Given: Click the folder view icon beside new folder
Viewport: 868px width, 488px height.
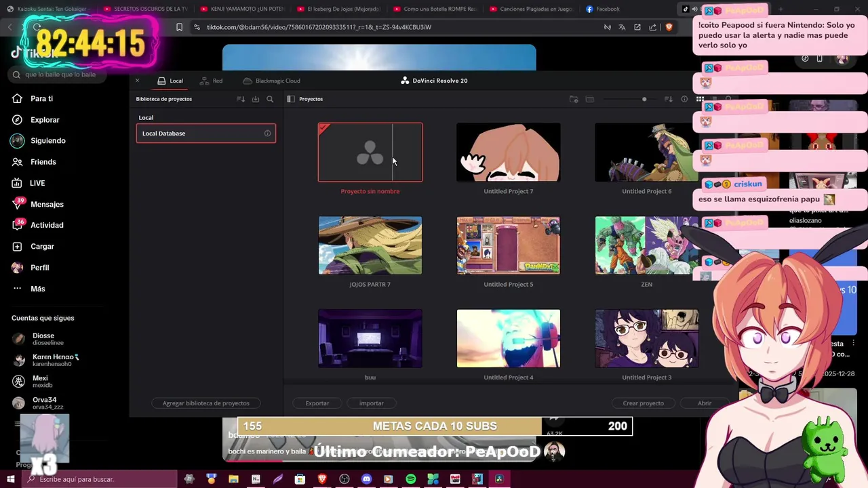Looking at the screenshot, I should coord(590,99).
